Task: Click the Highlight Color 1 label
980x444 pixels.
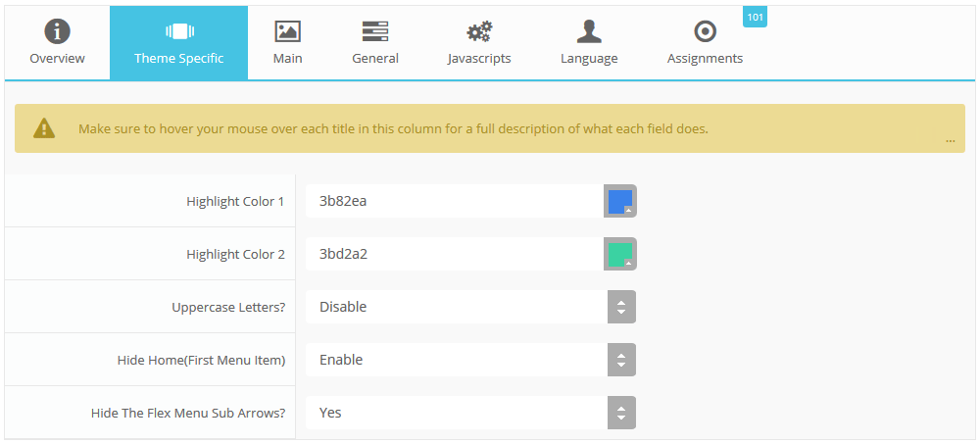Action: 235,201
